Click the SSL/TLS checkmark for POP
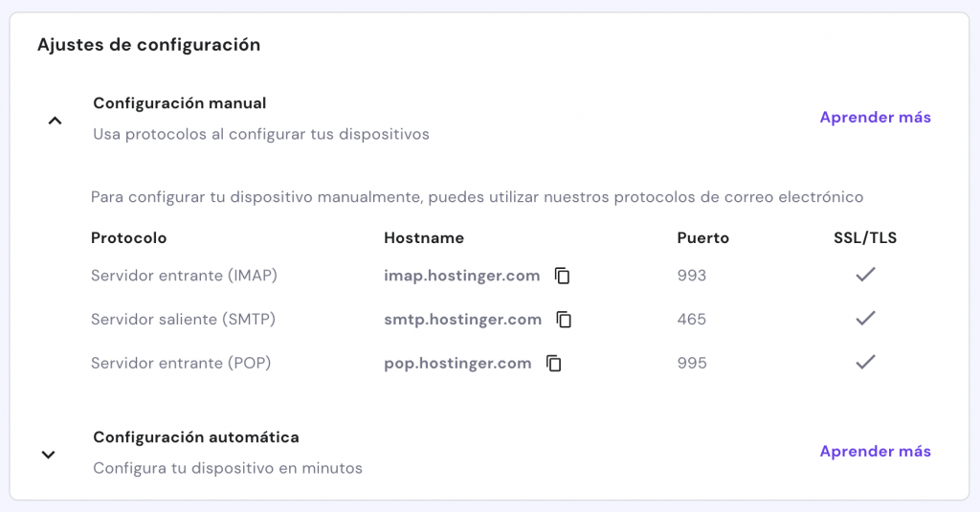980x512 pixels. 865,363
